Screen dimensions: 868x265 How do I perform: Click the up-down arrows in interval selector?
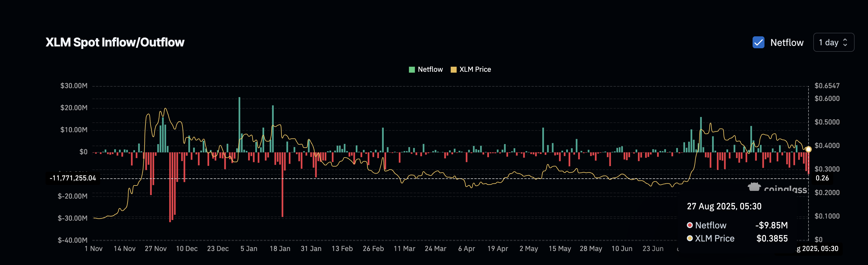click(845, 43)
